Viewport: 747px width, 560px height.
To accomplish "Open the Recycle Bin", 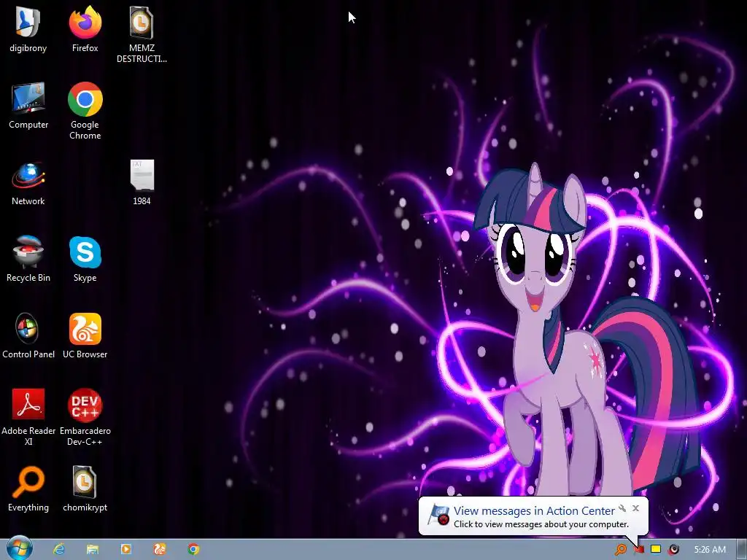I will point(28,259).
